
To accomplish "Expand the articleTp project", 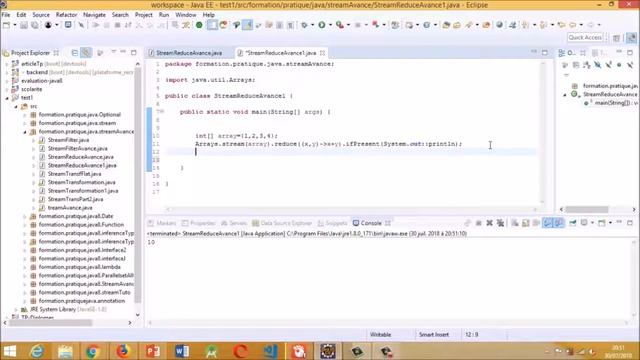I will point(7,64).
